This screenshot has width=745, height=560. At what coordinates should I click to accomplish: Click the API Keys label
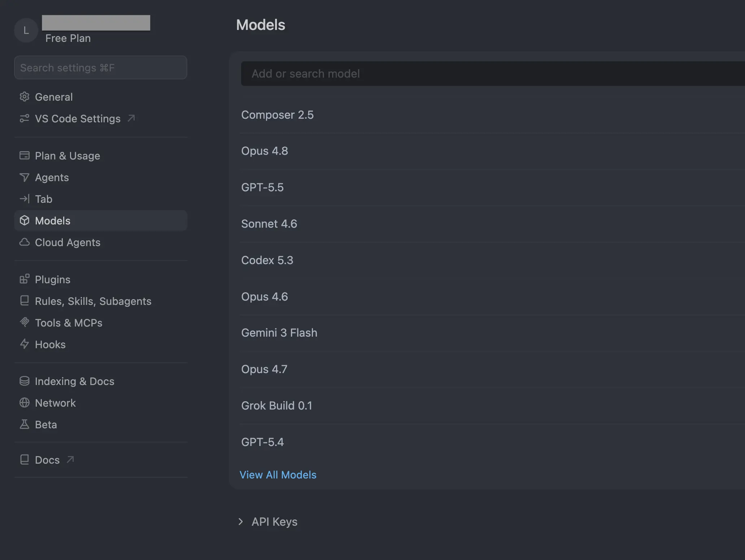click(274, 521)
